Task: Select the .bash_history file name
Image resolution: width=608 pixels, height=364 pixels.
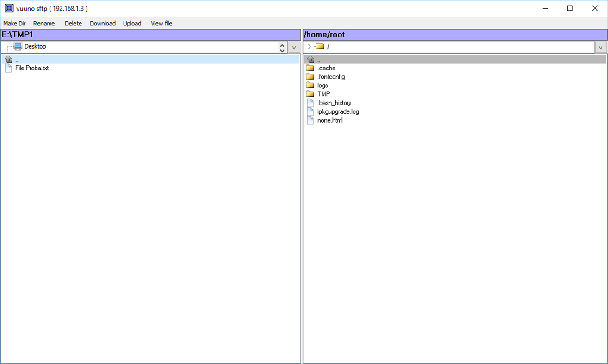Action: point(334,103)
